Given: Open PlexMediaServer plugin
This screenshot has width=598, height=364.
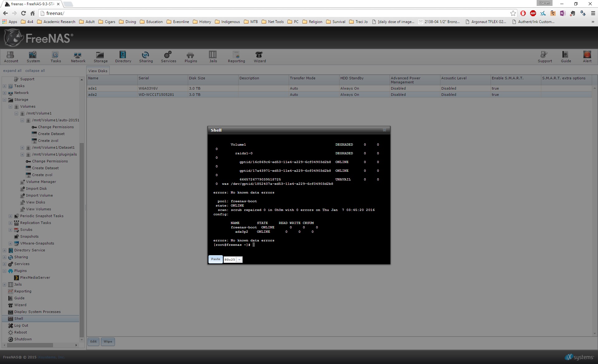Looking at the screenshot, I should click(35, 278).
